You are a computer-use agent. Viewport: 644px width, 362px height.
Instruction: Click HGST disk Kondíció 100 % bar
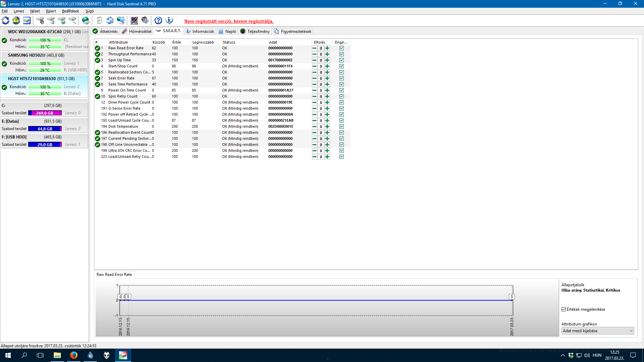pos(45,87)
